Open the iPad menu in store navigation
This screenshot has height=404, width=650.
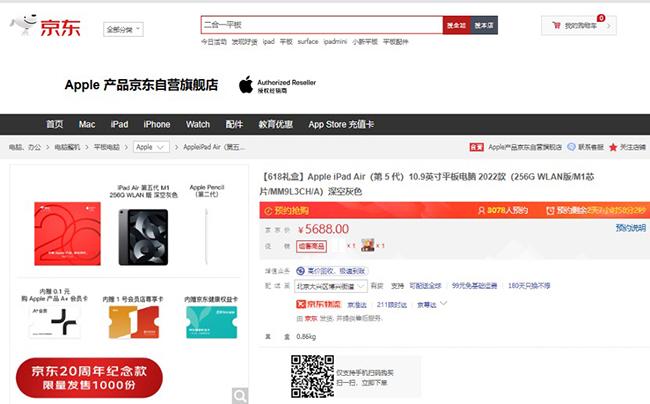pos(119,124)
